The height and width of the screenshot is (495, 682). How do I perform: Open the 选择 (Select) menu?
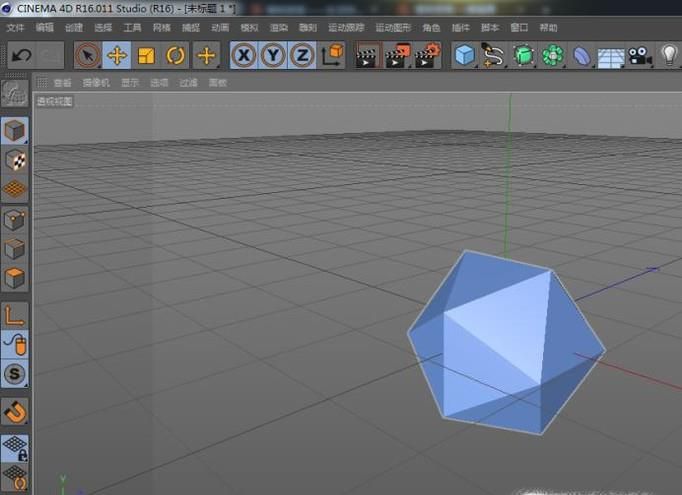click(103, 28)
